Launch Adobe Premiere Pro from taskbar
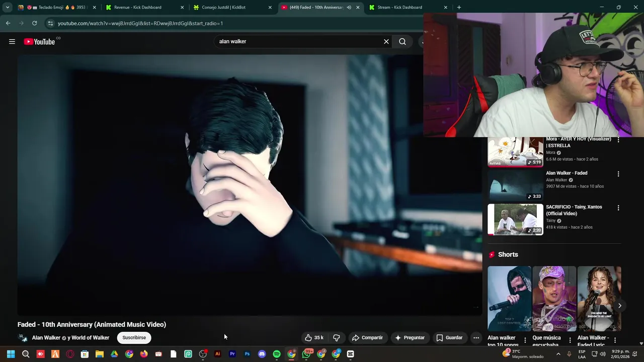This screenshot has width=644, height=362. [232, 354]
